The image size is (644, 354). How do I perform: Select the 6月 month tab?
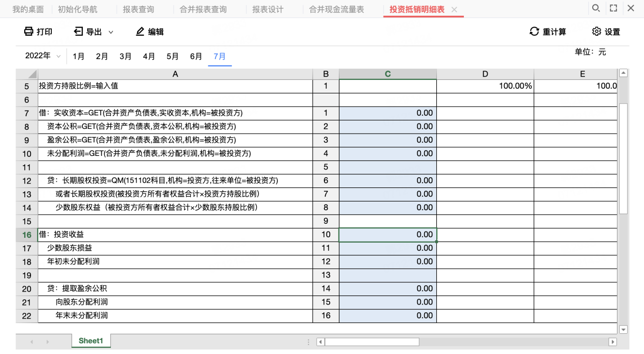point(196,57)
